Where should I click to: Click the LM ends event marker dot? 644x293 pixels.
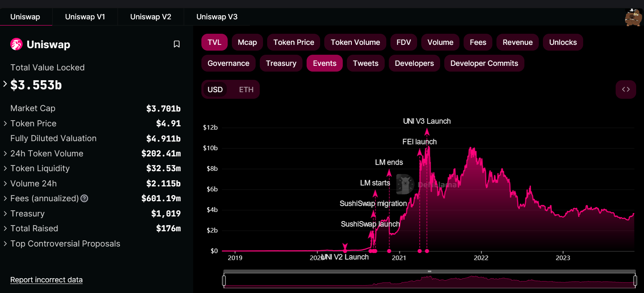[389, 251]
